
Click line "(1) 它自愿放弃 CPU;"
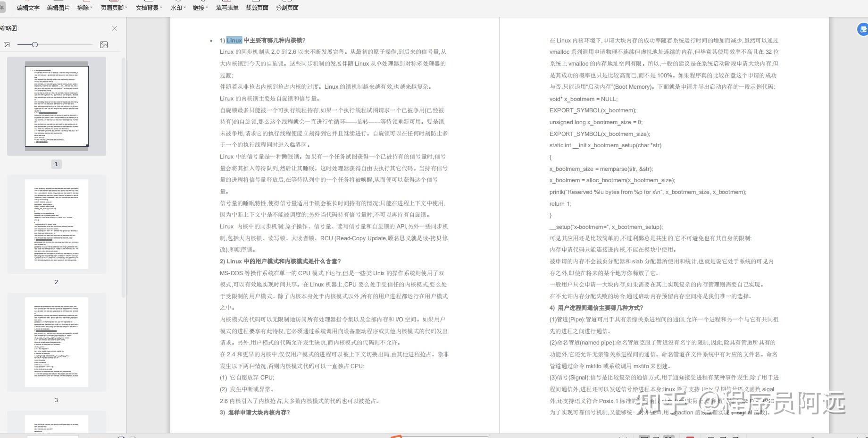[x=247, y=378]
